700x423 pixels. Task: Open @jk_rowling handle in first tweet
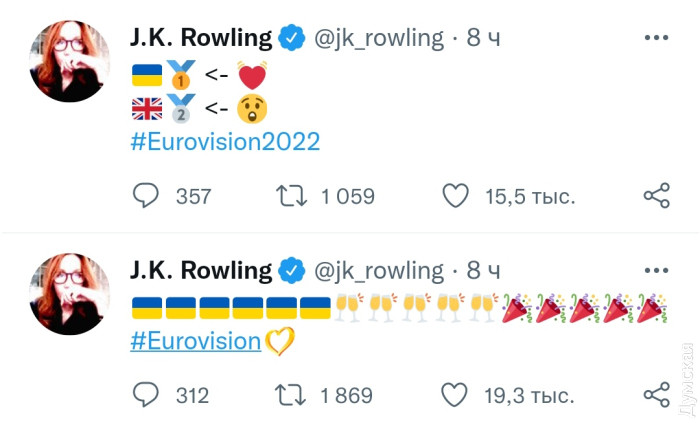point(379,38)
